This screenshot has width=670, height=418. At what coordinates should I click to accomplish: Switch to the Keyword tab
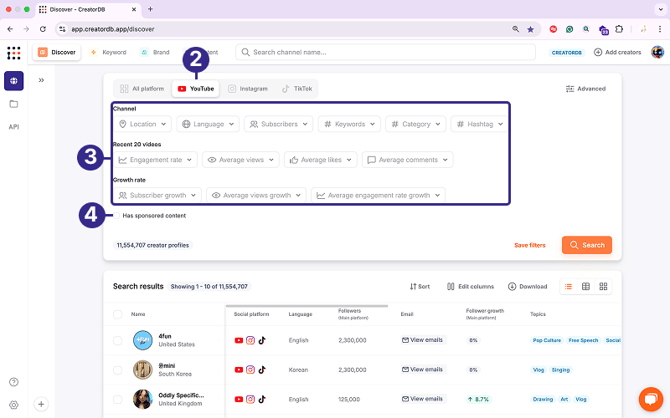pos(108,52)
